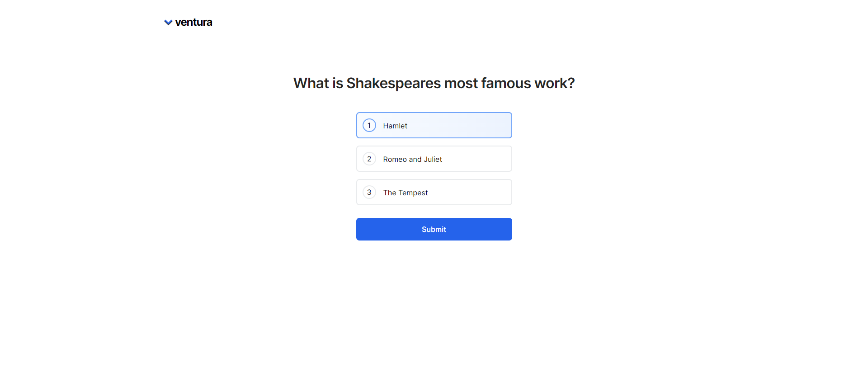Click the Hamlet text label

tap(395, 126)
